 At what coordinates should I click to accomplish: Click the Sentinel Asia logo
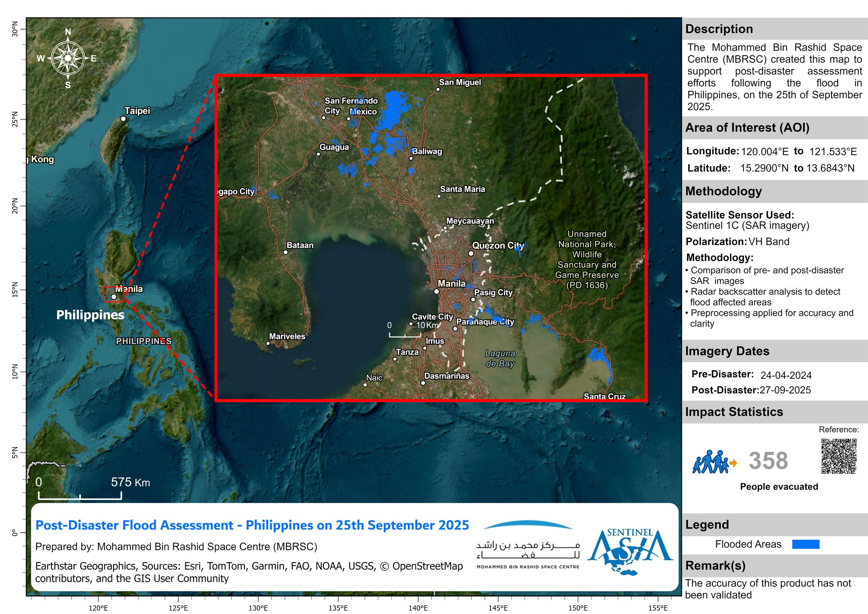tap(630, 551)
